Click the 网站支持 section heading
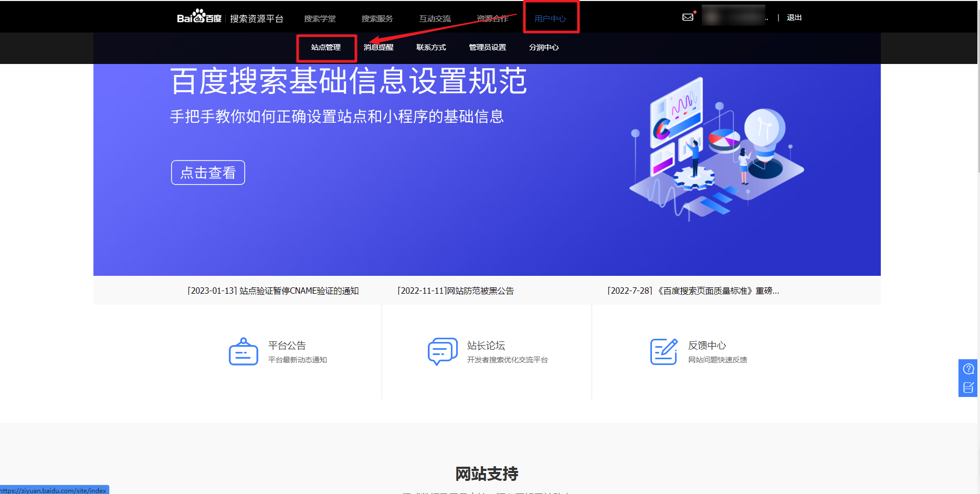The height and width of the screenshot is (494, 980). coord(487,474)
